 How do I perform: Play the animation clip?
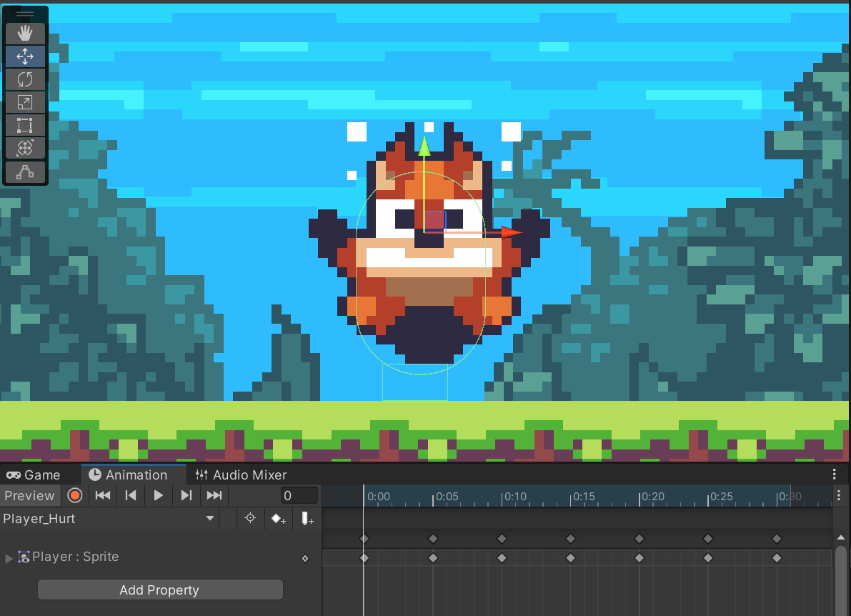click(159, 495)
